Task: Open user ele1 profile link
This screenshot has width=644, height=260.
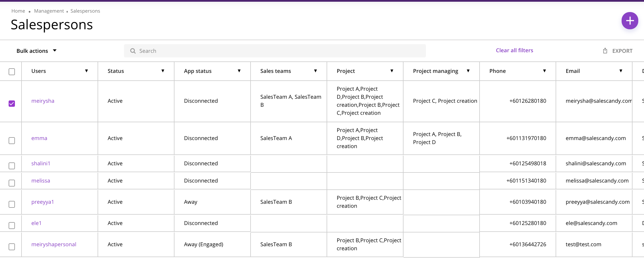Action: (x=36, y=223)
